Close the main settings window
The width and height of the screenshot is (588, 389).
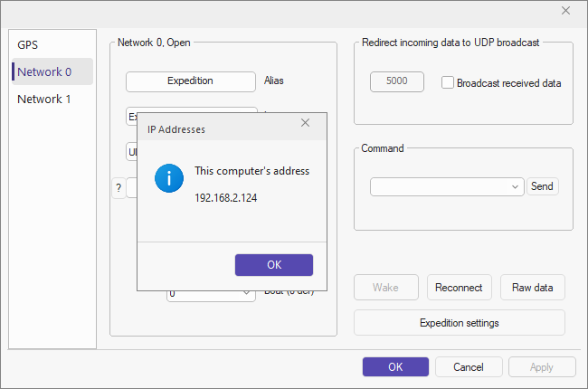pyautogui.click(x=566, y=11)
